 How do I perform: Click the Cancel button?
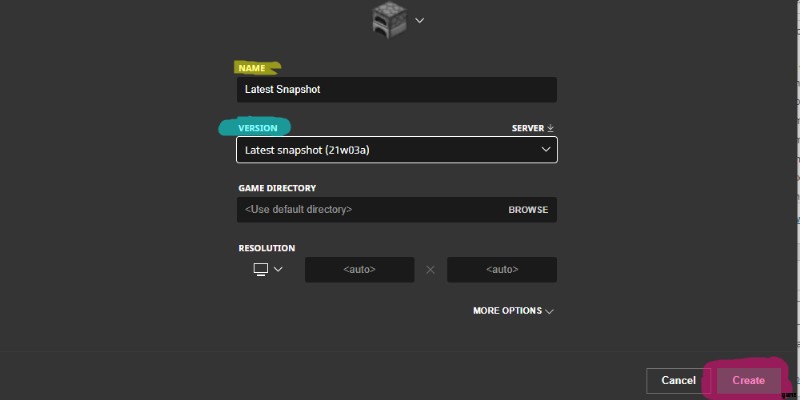678,380
